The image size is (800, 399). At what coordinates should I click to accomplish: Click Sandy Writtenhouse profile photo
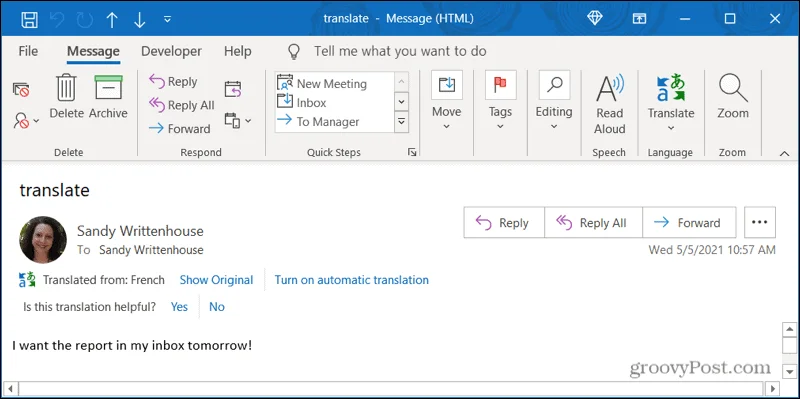[x=43, y=240]
